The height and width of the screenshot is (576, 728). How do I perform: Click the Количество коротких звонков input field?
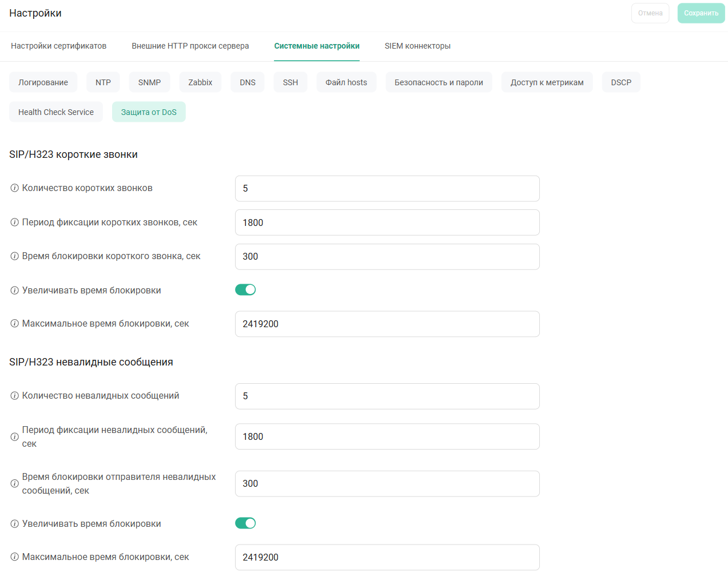point(387,189)
